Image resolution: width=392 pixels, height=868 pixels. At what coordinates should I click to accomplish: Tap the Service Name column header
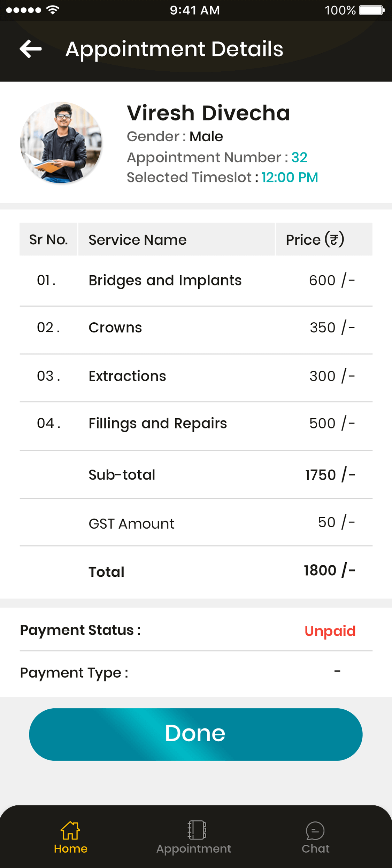(138, 240)
